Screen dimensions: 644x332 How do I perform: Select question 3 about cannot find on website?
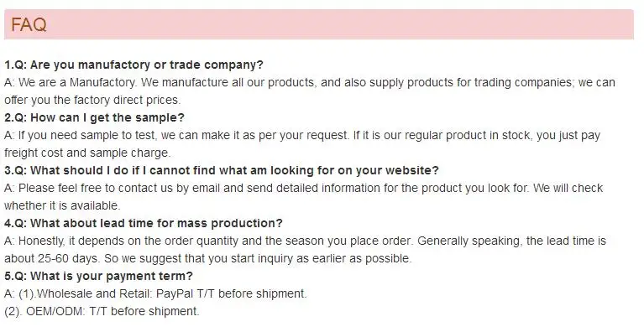pos(222,170)
